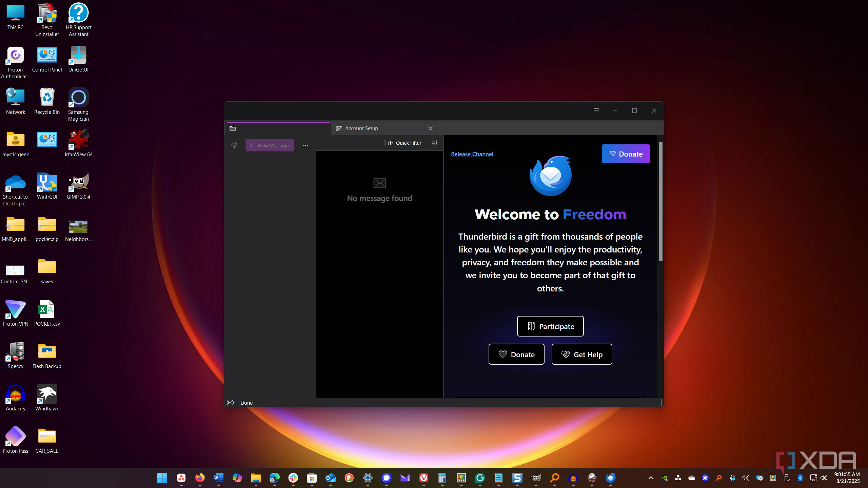The width and height of the screenshot is (868, 488).
Task: Click the 'No message found' text
Action: pyautogui.click(x=379, y=198)
